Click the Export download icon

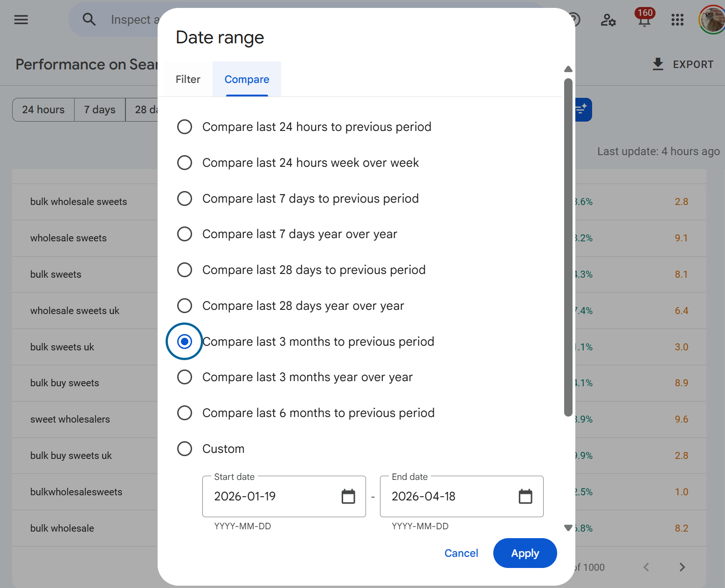658,64
